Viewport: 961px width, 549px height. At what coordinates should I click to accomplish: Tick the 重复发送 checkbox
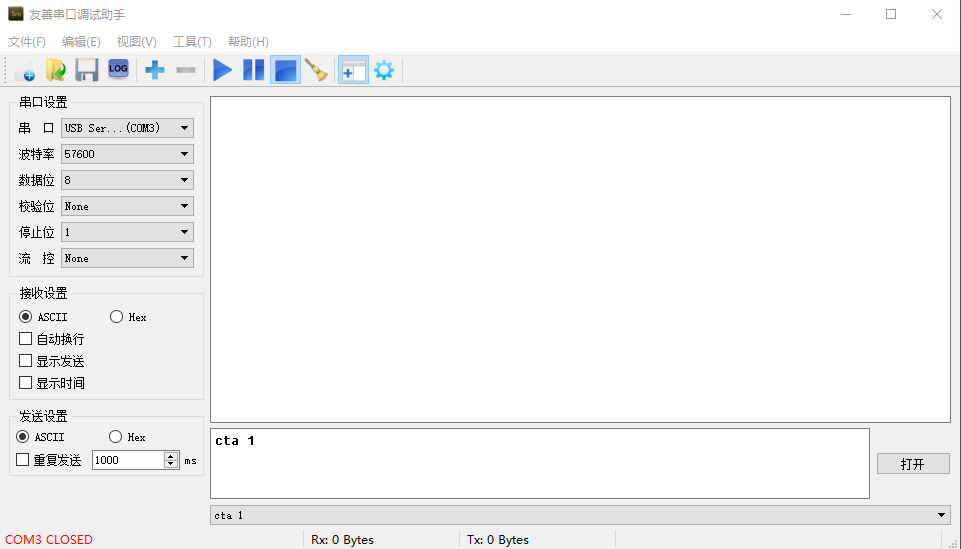[23, 460]
